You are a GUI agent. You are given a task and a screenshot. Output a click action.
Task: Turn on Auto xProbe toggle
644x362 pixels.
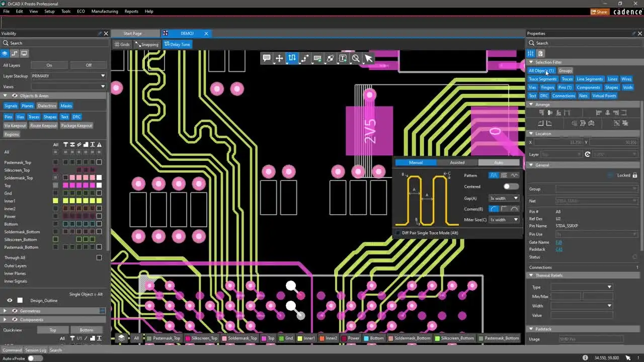(35, 358)
